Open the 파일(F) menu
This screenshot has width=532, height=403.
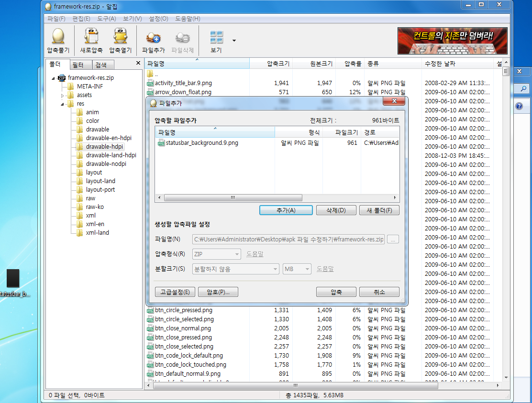coord(56,19)
